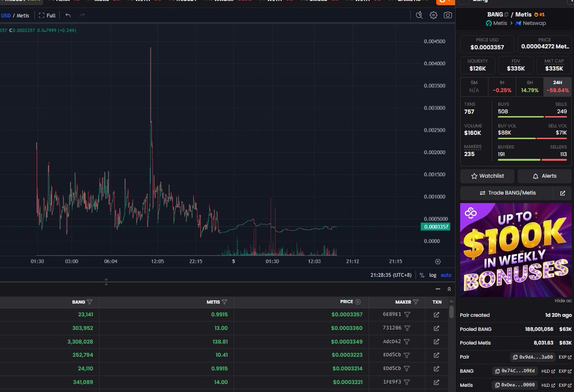
Task: Select the 6H timeframe tab
Action: (x=530, y=87)
